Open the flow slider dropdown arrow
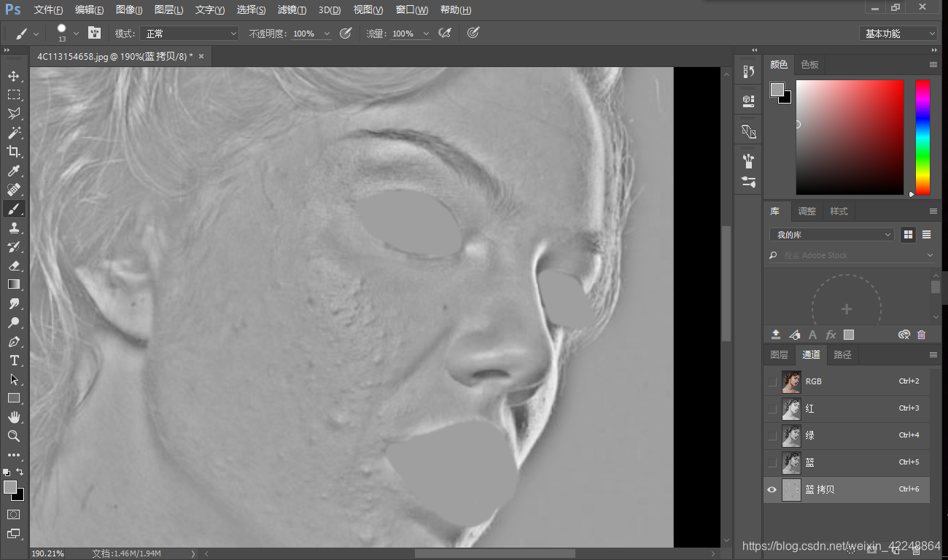This screenshot has width=948, height=560. coord(426,34)
